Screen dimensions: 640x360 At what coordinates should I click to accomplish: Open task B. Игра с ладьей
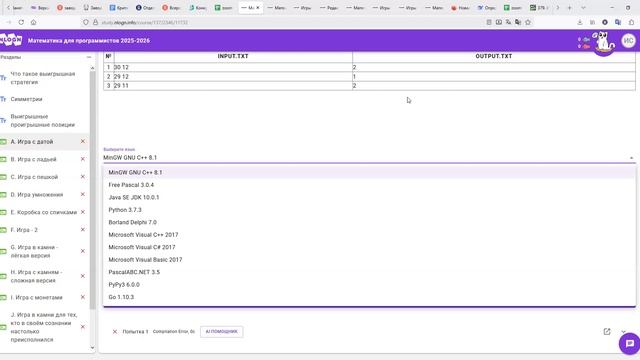(33, 159)
